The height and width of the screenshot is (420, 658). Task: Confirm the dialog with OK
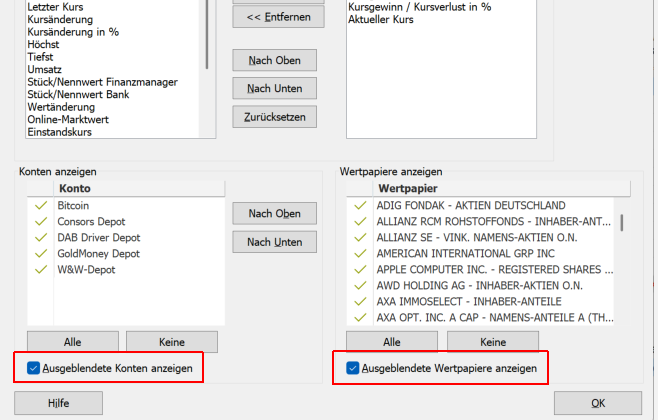(597, 403)
